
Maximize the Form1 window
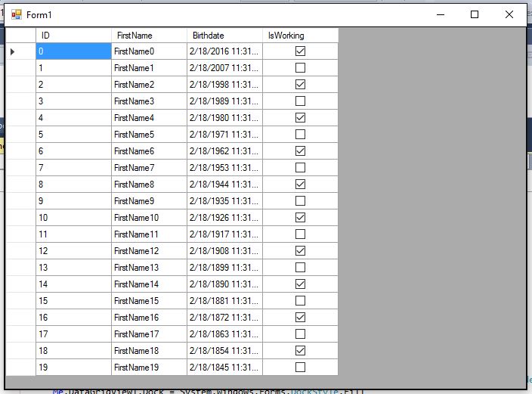(x=475, y=14)
